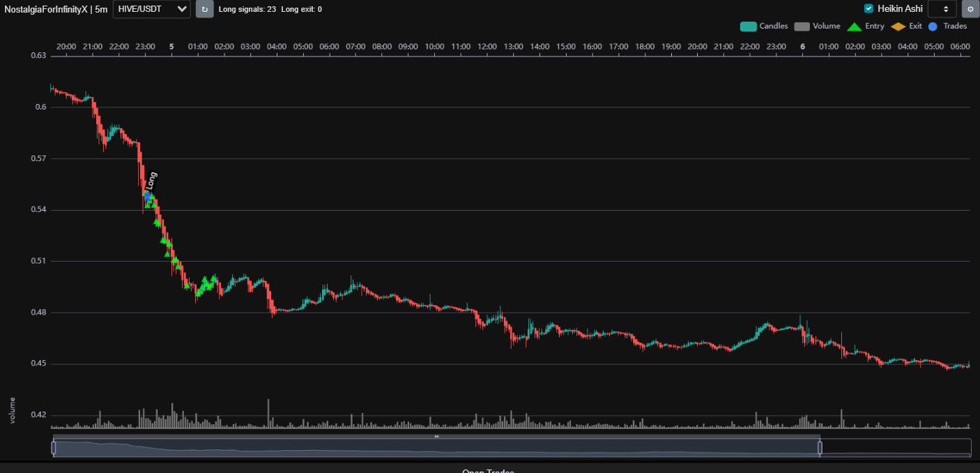Toggle the Heikin Ashi checkbox

coord(868,8)
